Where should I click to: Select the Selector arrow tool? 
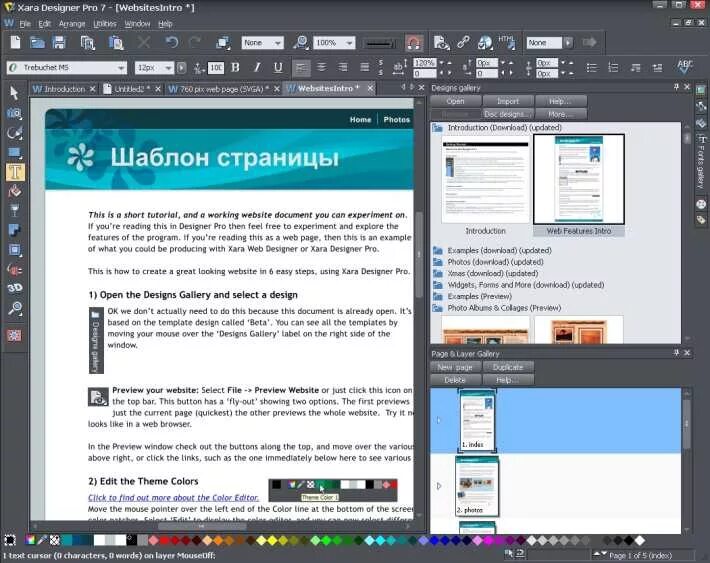(x=14, y=92)
